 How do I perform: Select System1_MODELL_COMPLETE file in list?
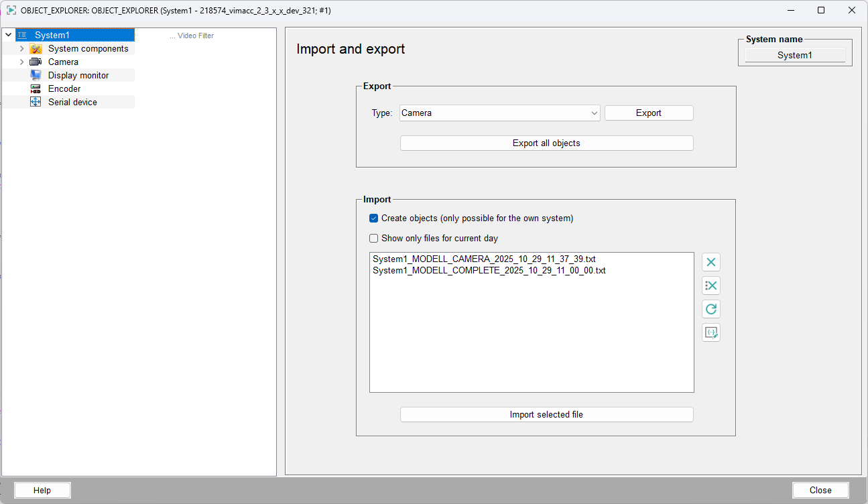click(489, 271)
